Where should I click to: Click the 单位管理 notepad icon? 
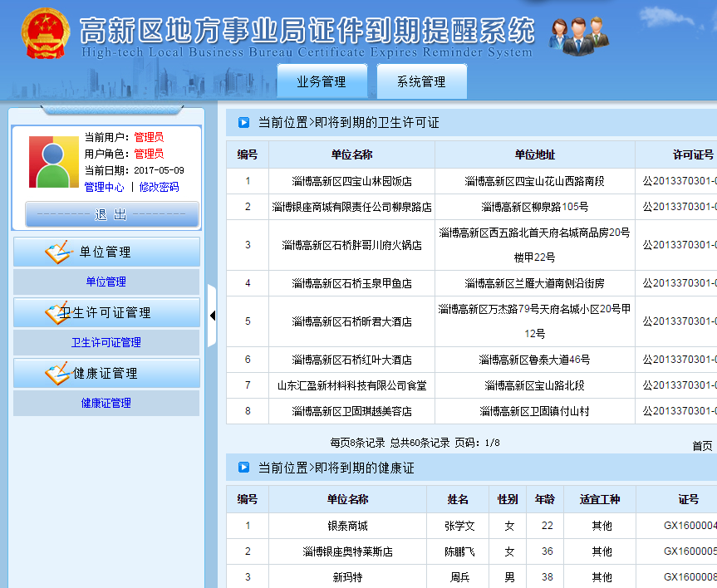coord(57,252)
